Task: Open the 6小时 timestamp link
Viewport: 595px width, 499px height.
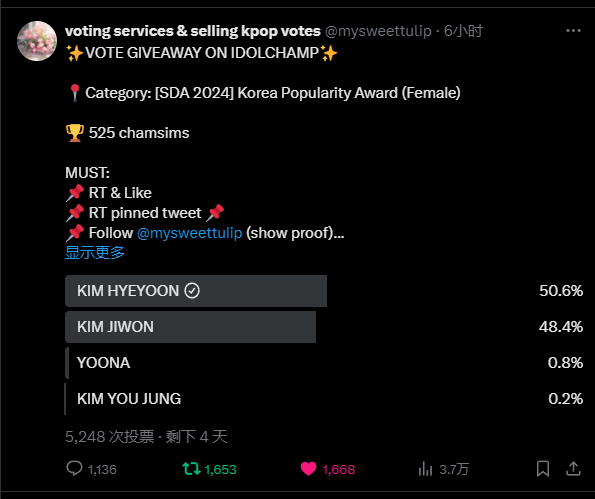Action: pos(463,31)
